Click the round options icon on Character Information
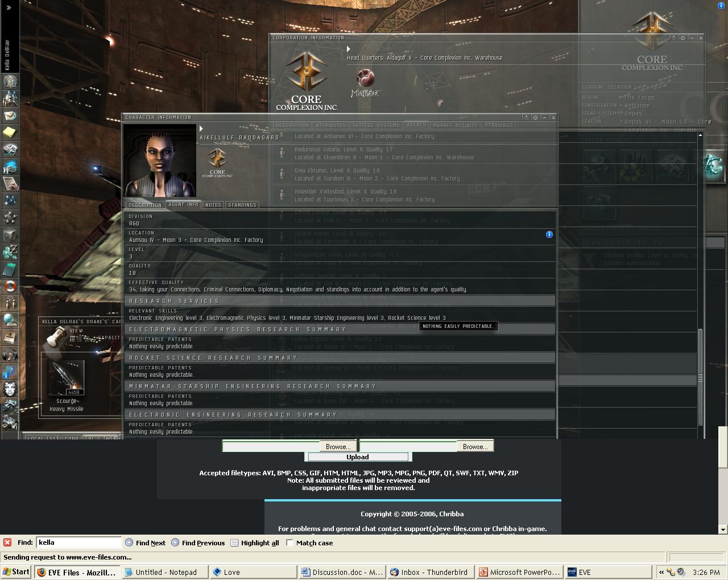Image resolution: width=728 pixels, height=580 pixels. 535,117
